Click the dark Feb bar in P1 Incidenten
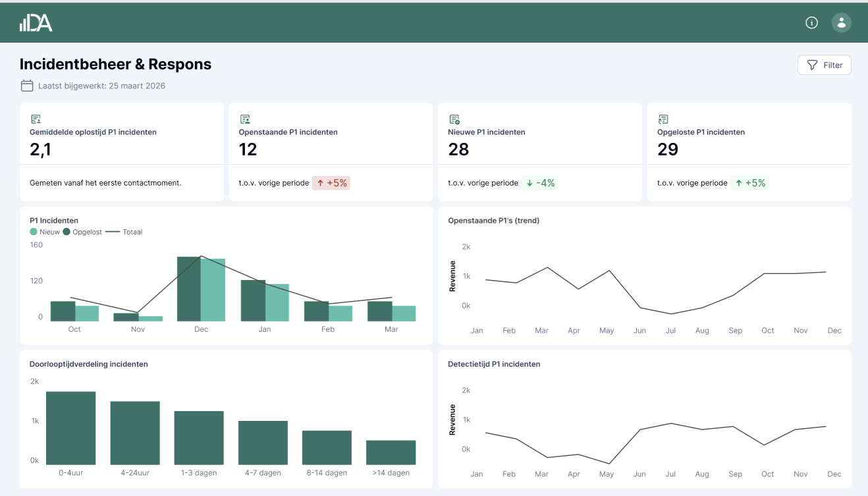This screenshot has height=496, width=868. pyautogui.click(x=316, y=312)
